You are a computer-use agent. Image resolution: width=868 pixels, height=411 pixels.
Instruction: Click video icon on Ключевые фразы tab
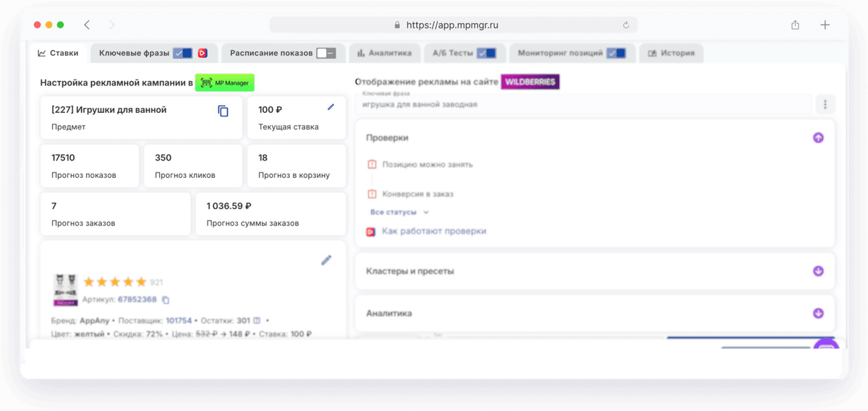coord(203,53)
